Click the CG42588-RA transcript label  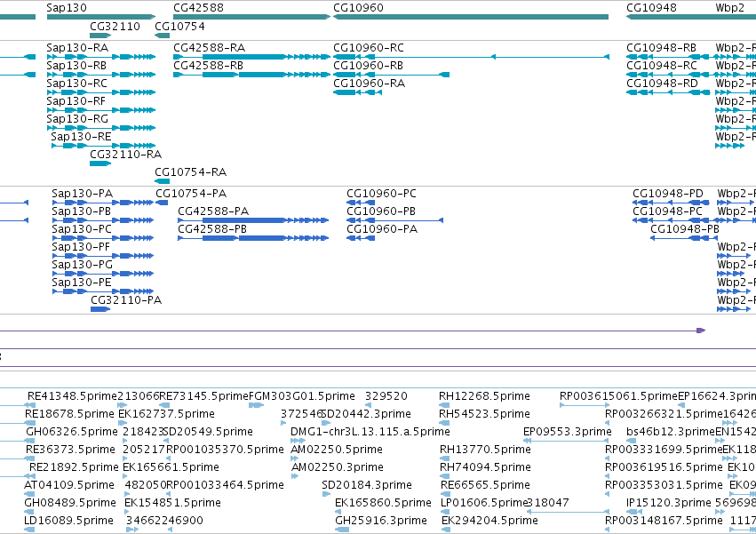pos(210,48)
